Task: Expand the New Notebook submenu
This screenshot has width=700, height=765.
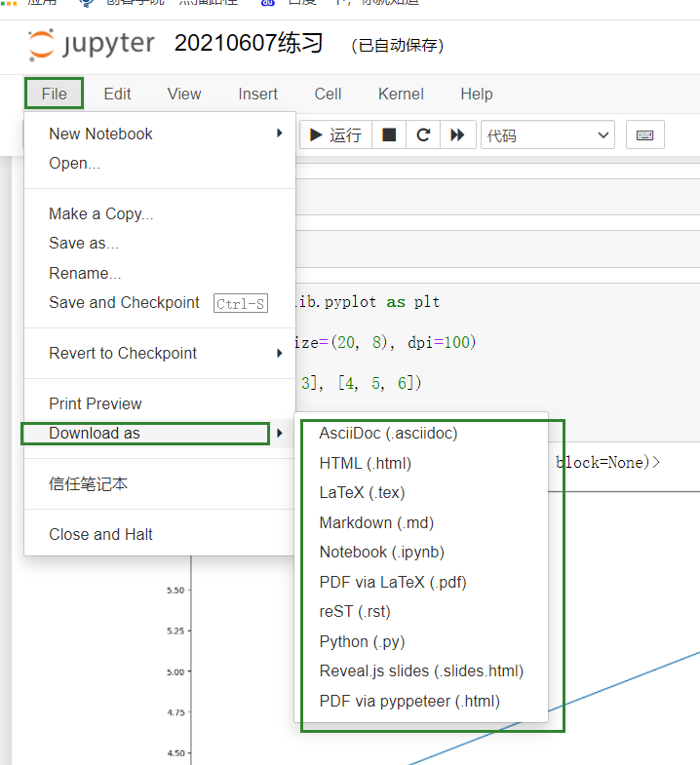Action: [x=160, y=134]
